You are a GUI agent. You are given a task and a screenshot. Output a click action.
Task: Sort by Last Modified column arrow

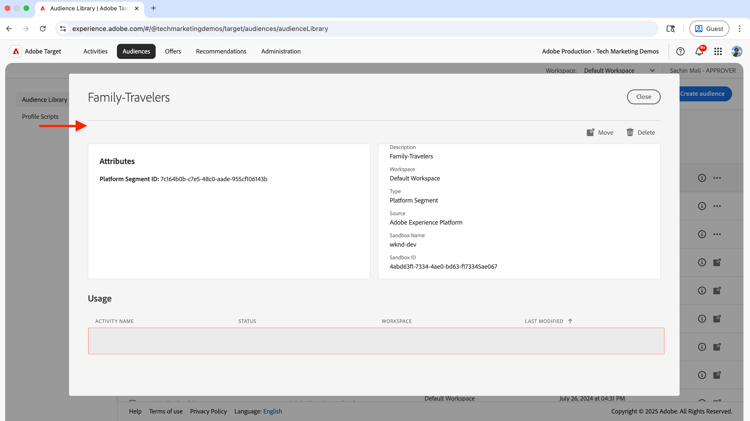coord(570,321)
